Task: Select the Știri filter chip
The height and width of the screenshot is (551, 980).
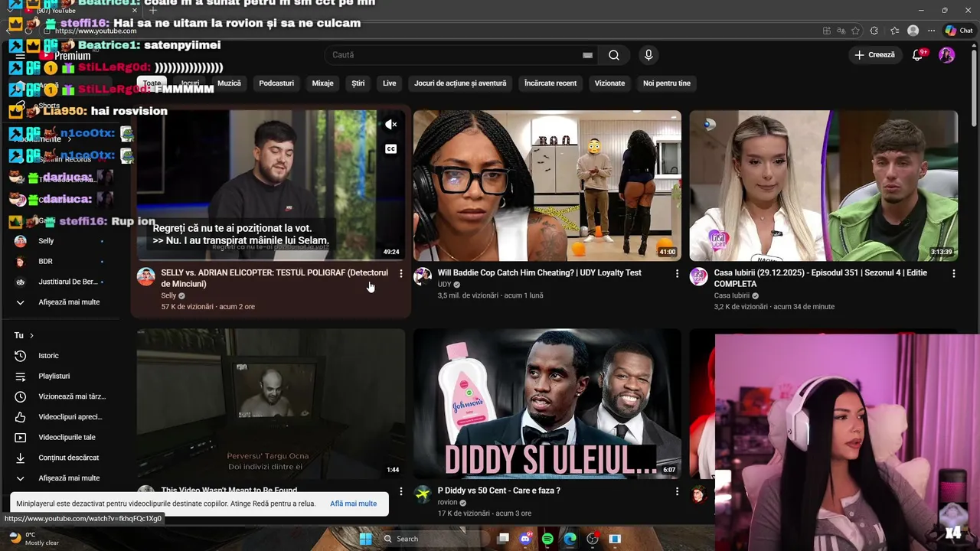Action: 358,83
